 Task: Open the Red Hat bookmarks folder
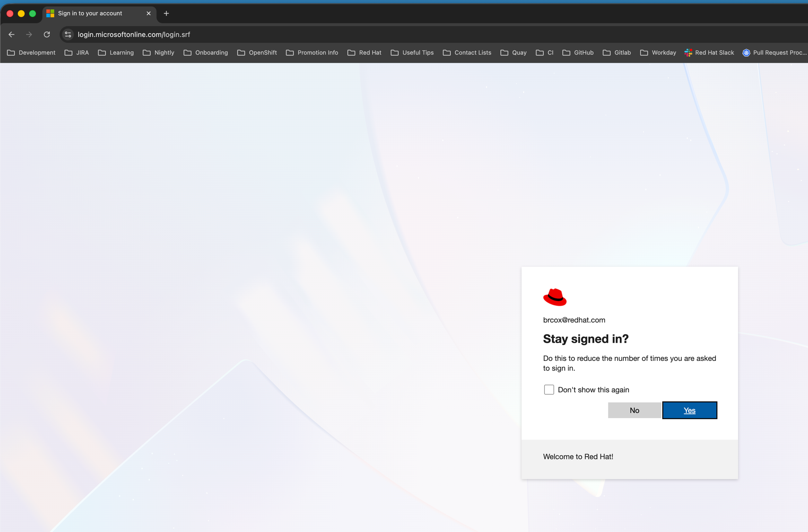tap(364, 52)
